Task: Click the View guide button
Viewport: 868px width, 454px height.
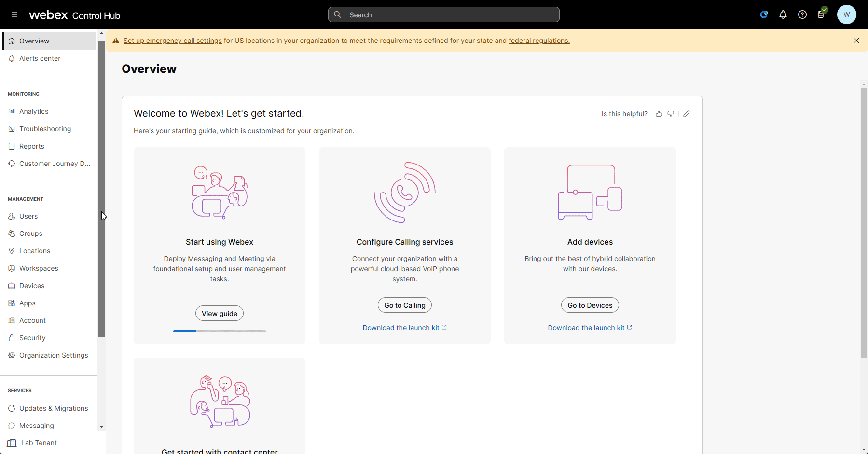Action: 220,314
